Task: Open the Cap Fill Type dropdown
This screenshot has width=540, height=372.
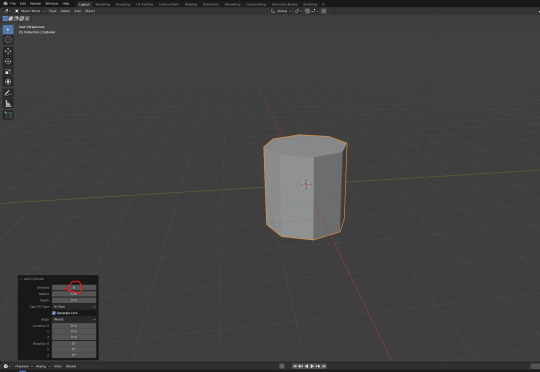Action: [74, 307]
